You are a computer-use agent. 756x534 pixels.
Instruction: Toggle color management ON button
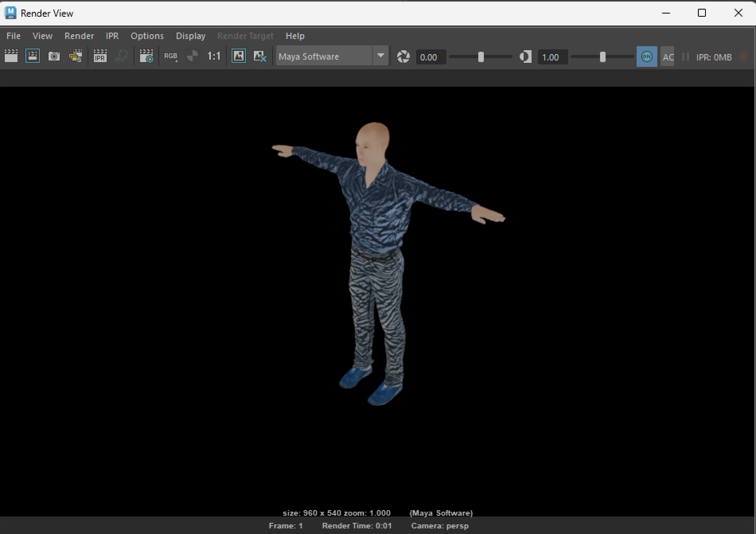click(x=647, y=57)
